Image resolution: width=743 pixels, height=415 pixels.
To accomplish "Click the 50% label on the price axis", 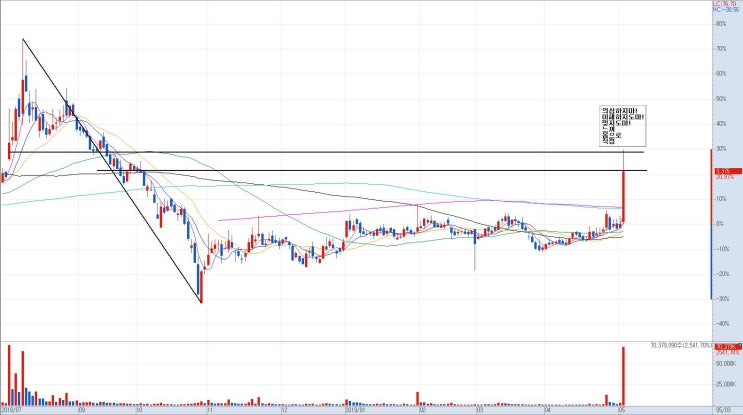I will point(721,99).
